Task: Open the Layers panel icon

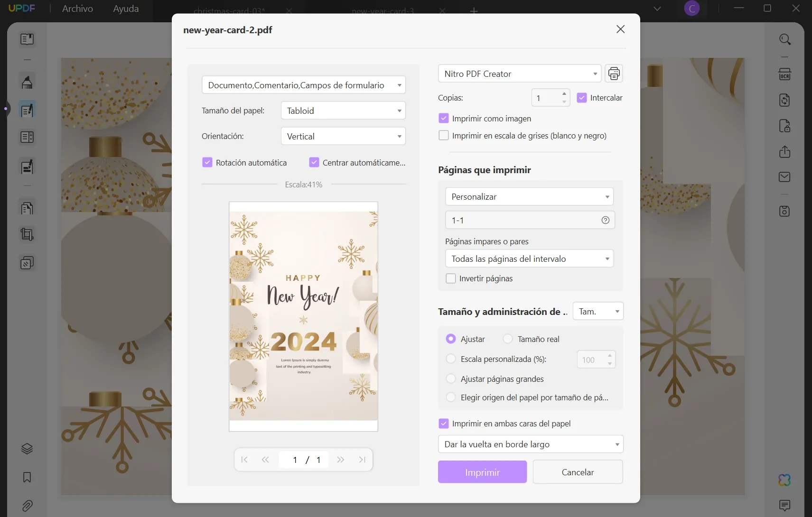Action: (27, 449)
